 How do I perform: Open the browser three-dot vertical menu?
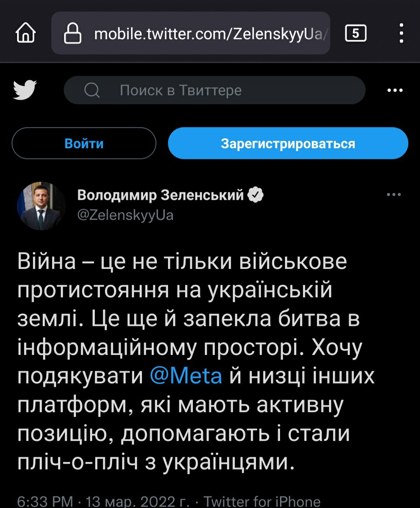[401, 33]
